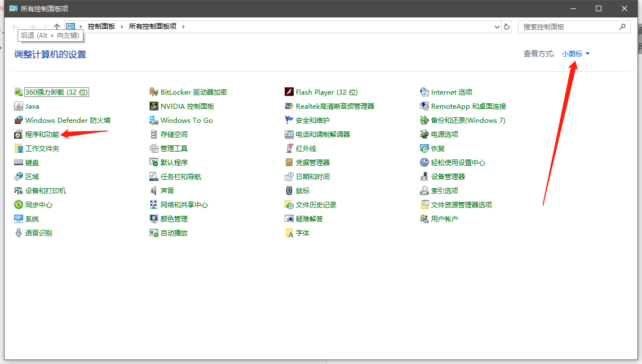Refresh the control panel view

click(x=507, y=27)
